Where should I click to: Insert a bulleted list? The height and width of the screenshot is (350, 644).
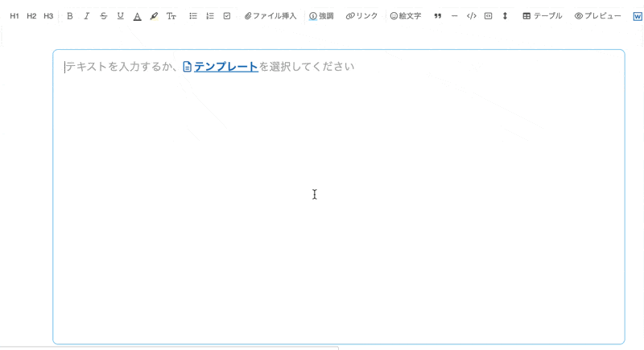coord(193,16)
